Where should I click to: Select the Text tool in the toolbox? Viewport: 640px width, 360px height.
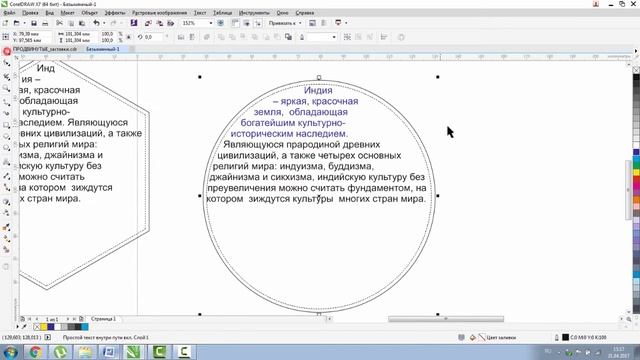tap(7, 162)
